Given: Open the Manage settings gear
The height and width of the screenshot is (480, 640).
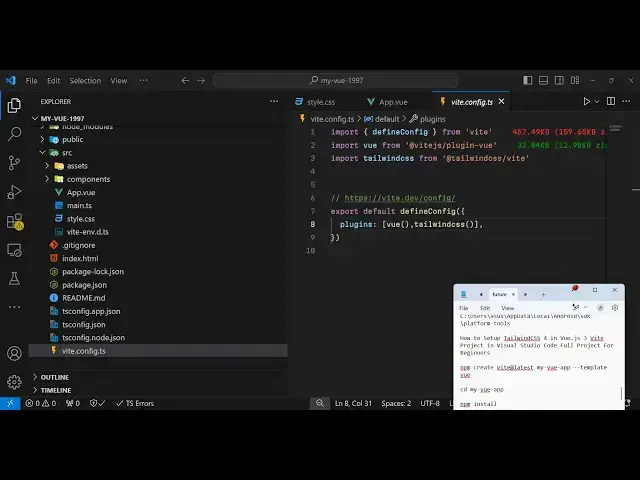Looking at the screenshot, I should click(14, 382).
